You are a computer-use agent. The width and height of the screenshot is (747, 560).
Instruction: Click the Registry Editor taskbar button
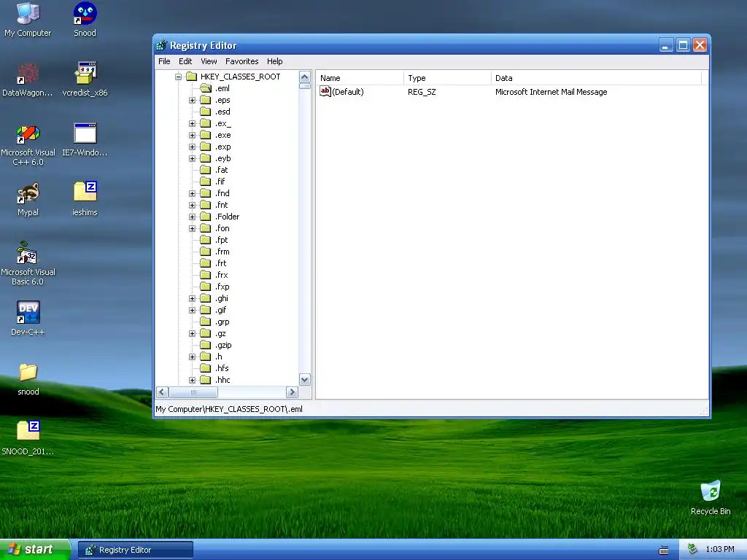tap(136, 550)
